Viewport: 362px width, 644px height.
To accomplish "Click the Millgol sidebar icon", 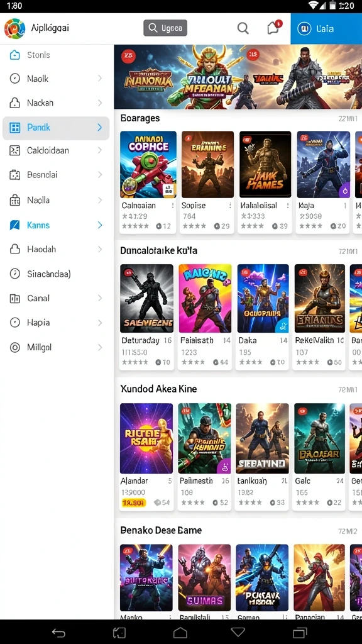I will (15, 347).
